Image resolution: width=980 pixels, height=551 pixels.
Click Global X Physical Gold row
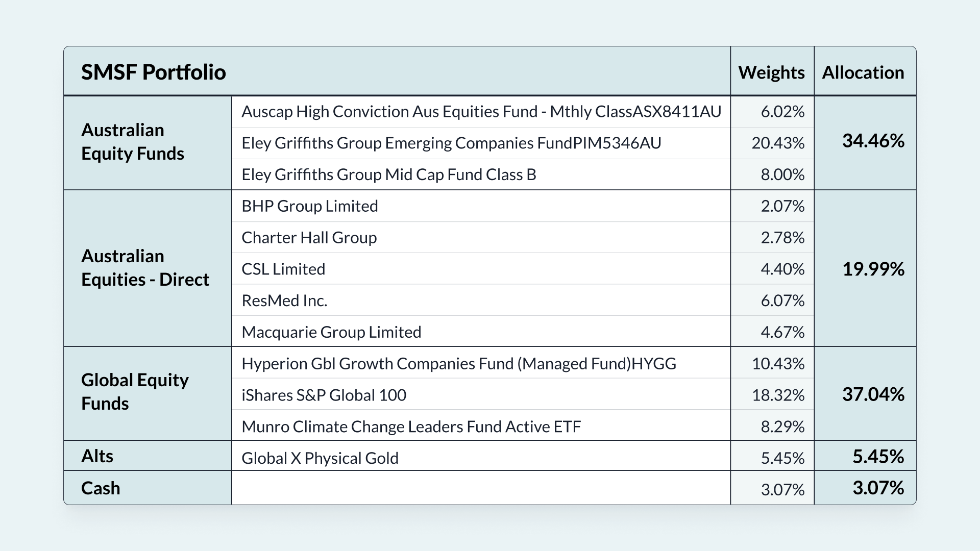pos(320,458)
